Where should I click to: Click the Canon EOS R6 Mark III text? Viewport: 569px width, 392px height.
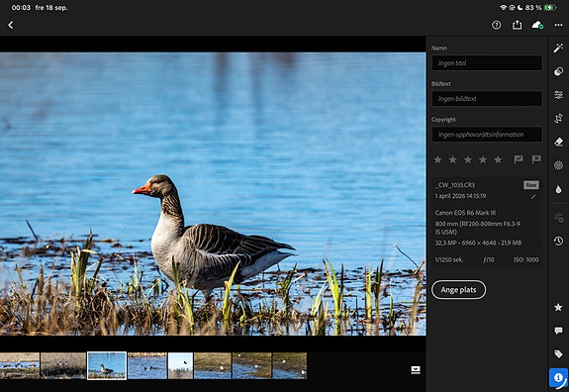[465, 213]
